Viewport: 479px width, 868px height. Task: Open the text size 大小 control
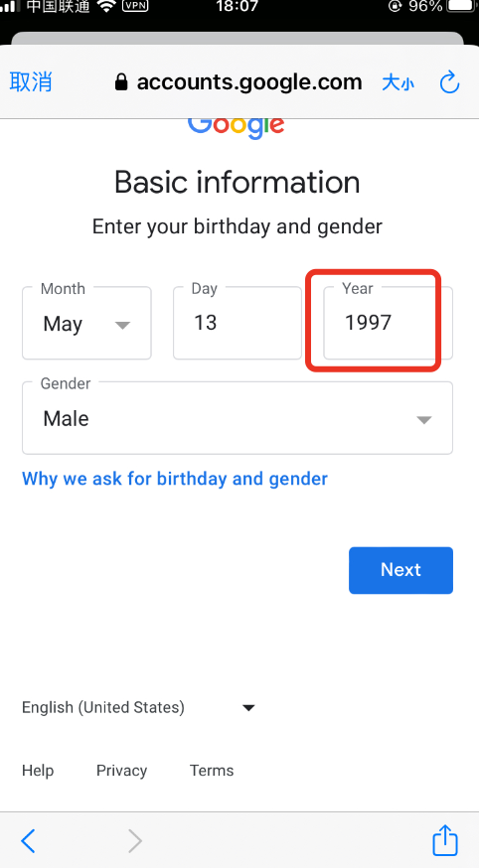[399, 83]
